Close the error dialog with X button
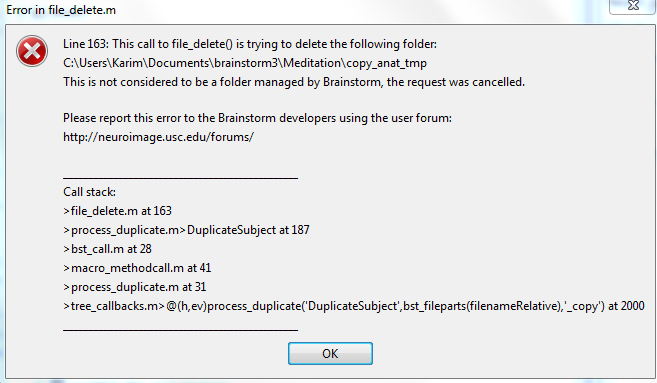Viewport: 657px width, 383px height. [x=633, y=6]
